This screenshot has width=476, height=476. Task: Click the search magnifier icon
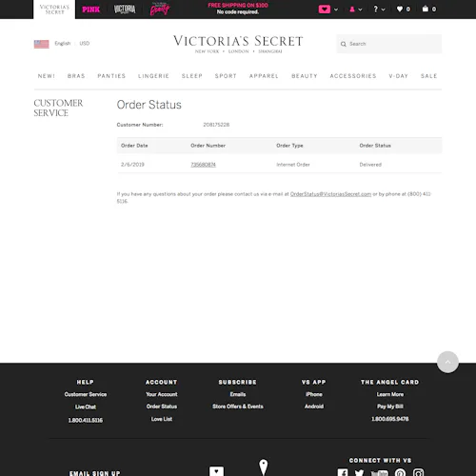(344, 44)
